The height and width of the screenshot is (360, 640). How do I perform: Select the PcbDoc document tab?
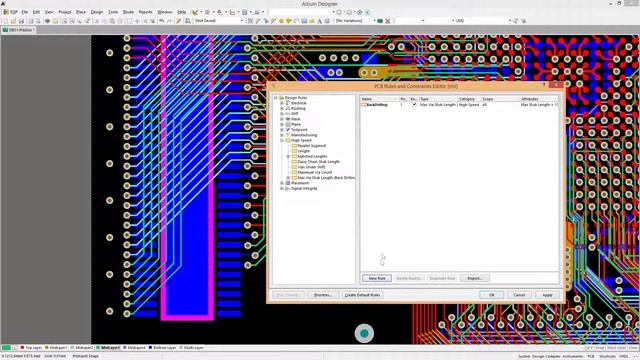[19, 30]
